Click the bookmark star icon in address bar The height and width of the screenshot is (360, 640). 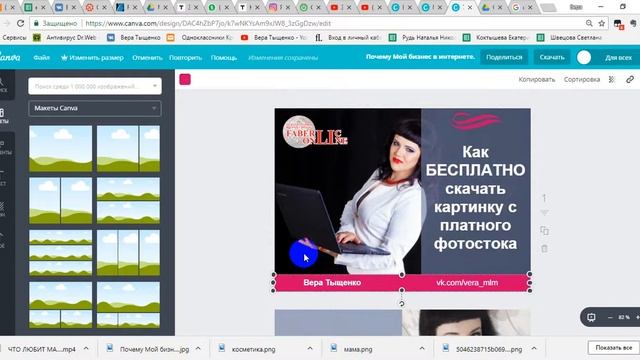pos(602,23)
